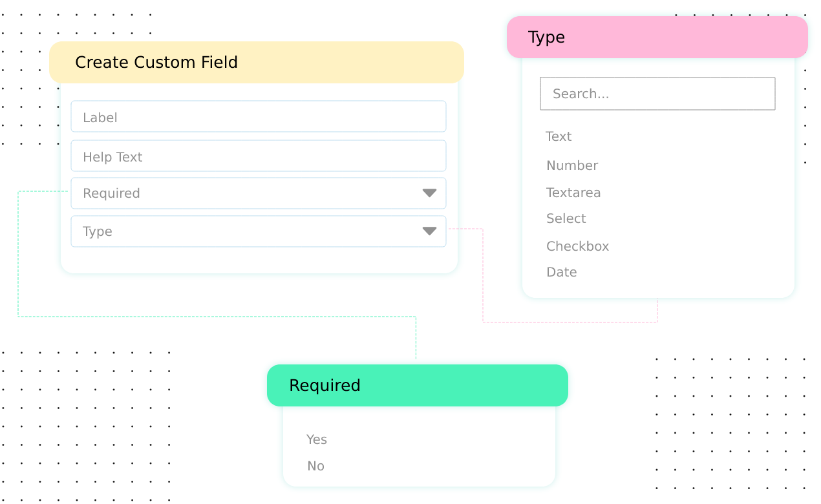Click the Label input field

click(x=259, y=116)
